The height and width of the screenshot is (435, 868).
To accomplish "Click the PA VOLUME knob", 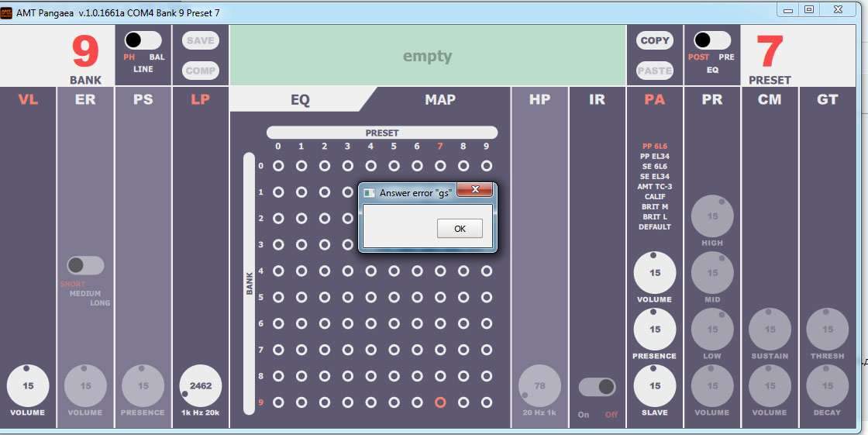I will [x=655, y=273].
